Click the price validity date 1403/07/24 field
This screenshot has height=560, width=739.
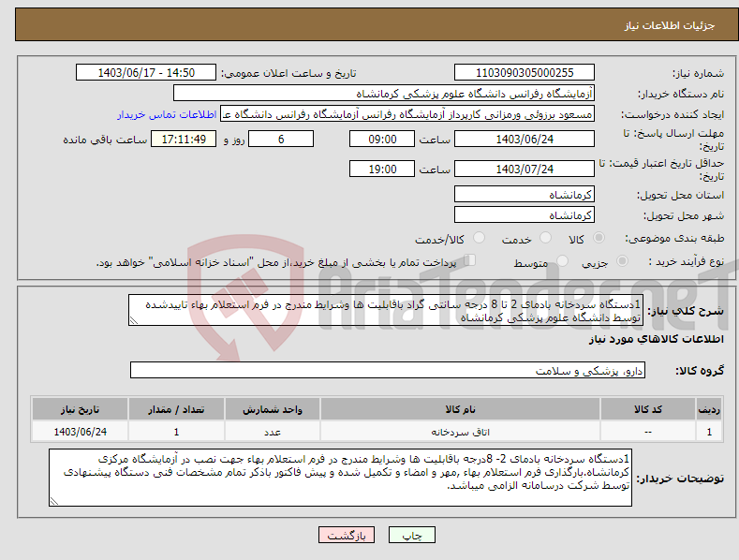pyautogui.click(x=525, y=169)
